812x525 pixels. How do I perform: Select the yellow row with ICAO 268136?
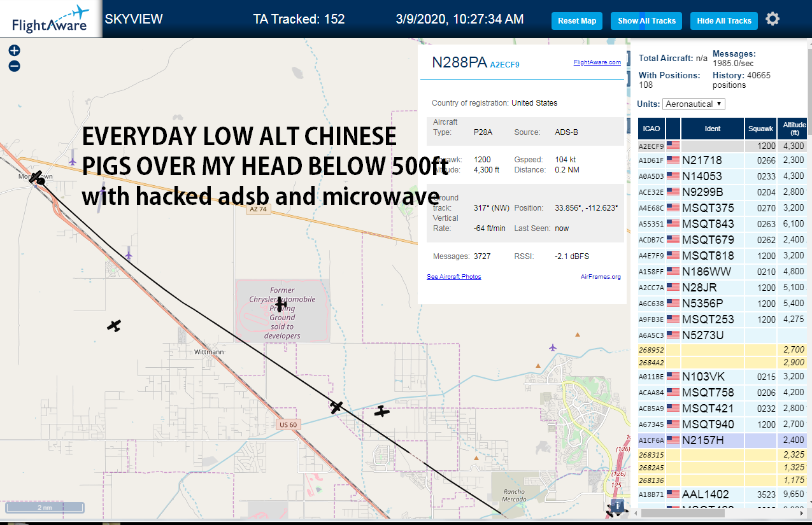[x=723, y=480]
